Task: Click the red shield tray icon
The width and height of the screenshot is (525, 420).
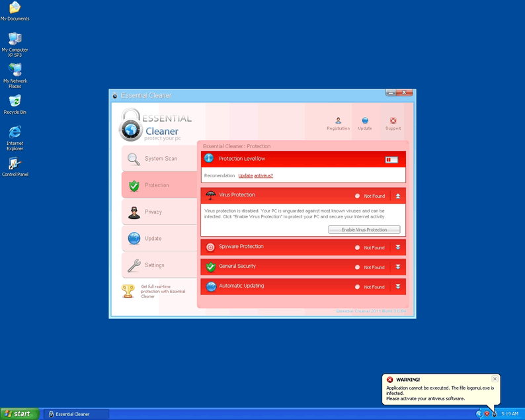Action: tap(487, 413)
